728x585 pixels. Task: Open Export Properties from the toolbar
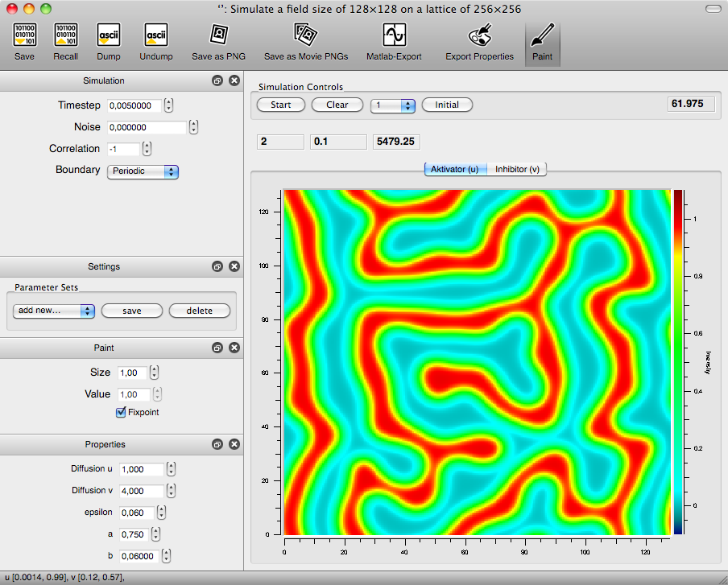click(479, 36)
